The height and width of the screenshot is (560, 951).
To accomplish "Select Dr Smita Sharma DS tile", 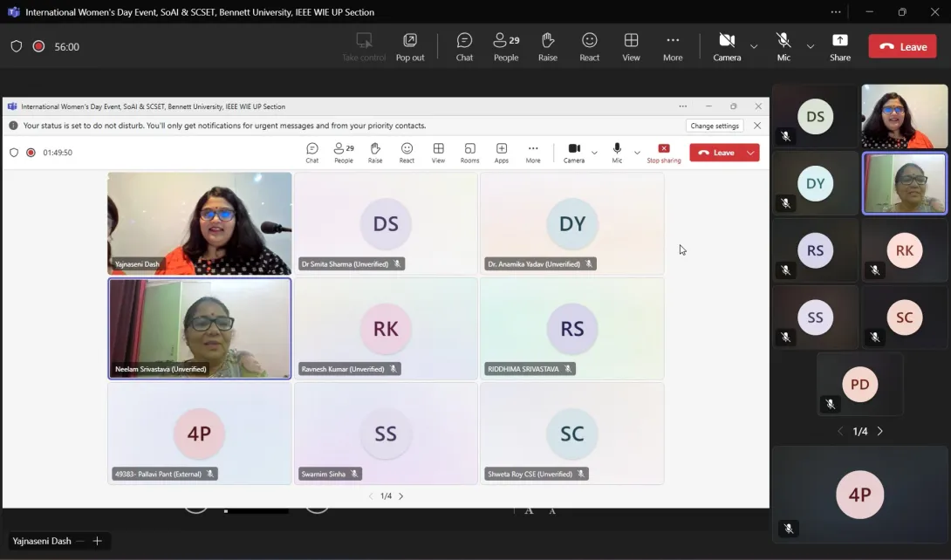I will (x=386, y=223).
